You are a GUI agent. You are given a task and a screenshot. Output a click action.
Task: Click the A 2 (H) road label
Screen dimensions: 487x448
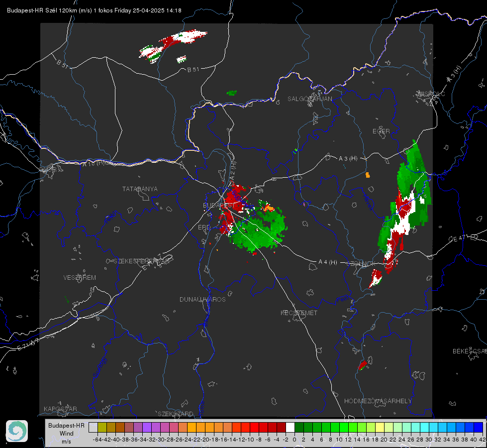[232, 171]
